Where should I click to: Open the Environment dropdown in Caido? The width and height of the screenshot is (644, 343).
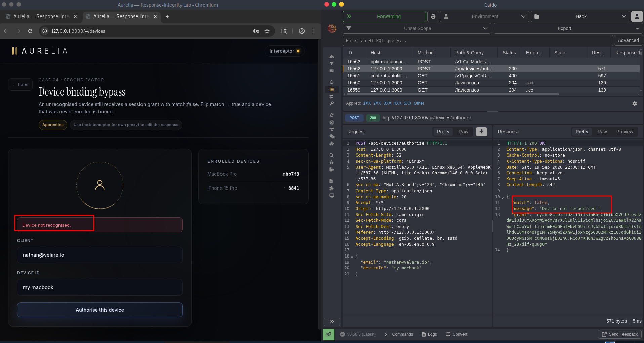point(484,16)
